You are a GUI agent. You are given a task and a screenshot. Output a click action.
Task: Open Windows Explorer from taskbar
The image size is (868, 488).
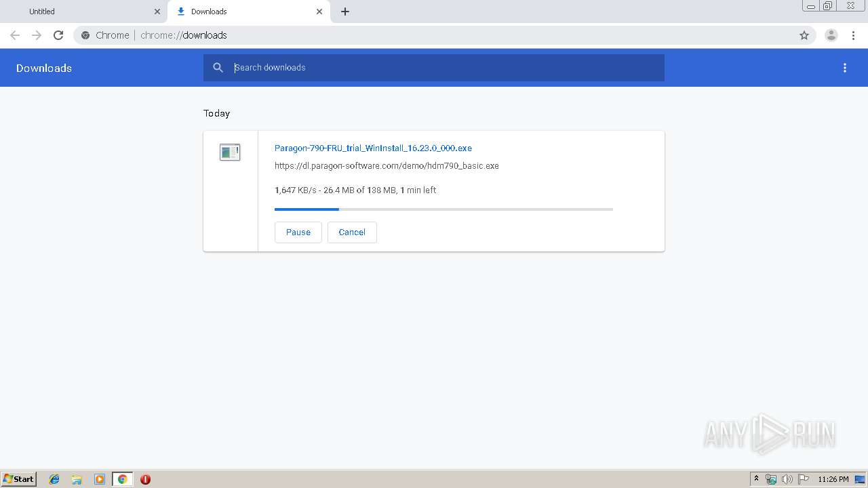click(77, 479)
